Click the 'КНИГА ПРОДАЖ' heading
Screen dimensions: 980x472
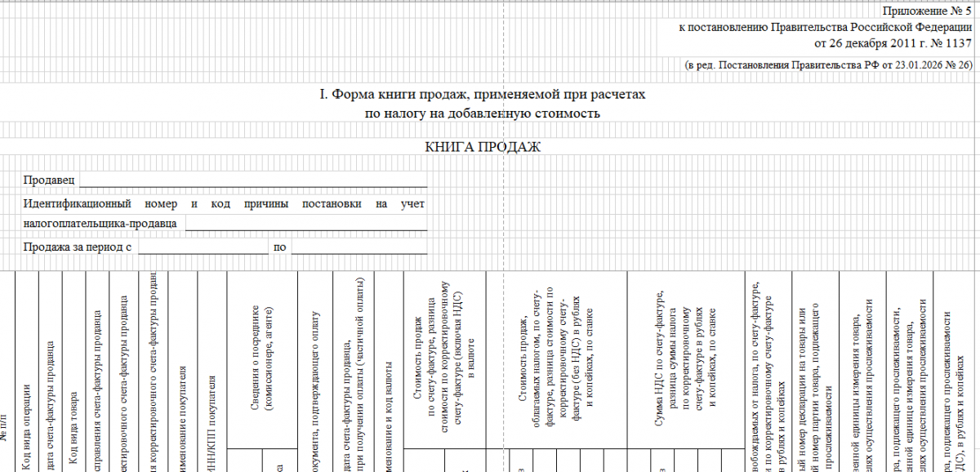click(483, 148)
